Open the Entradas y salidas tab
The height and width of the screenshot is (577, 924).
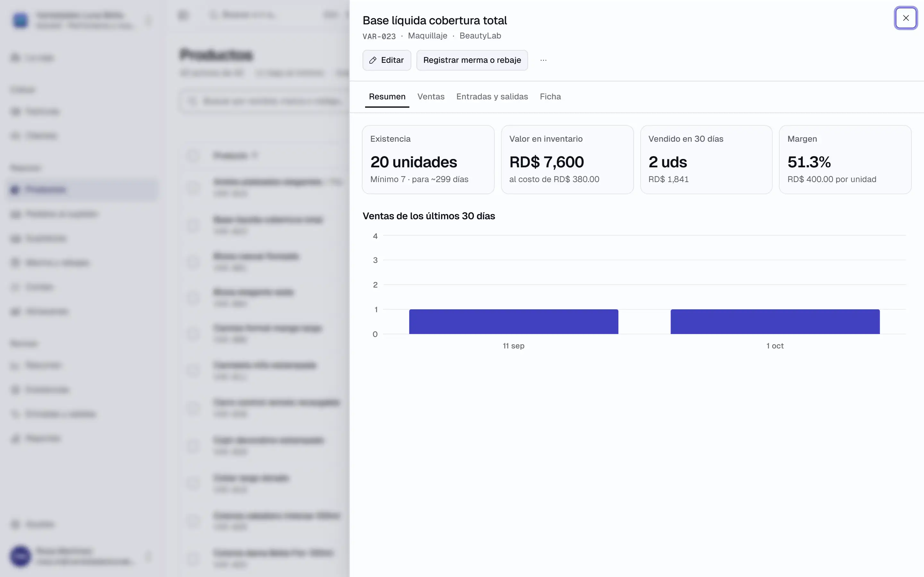point(492,96)
